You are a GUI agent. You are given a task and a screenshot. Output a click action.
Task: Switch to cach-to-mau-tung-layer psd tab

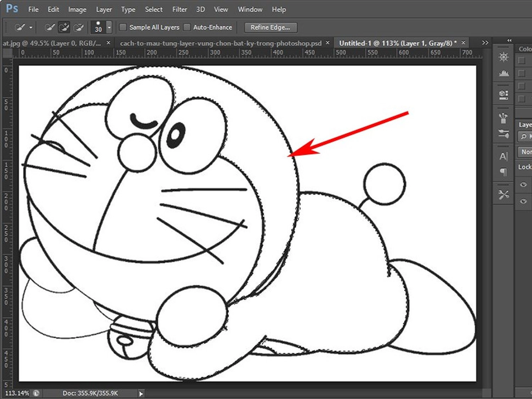click(x=221, y=43)
